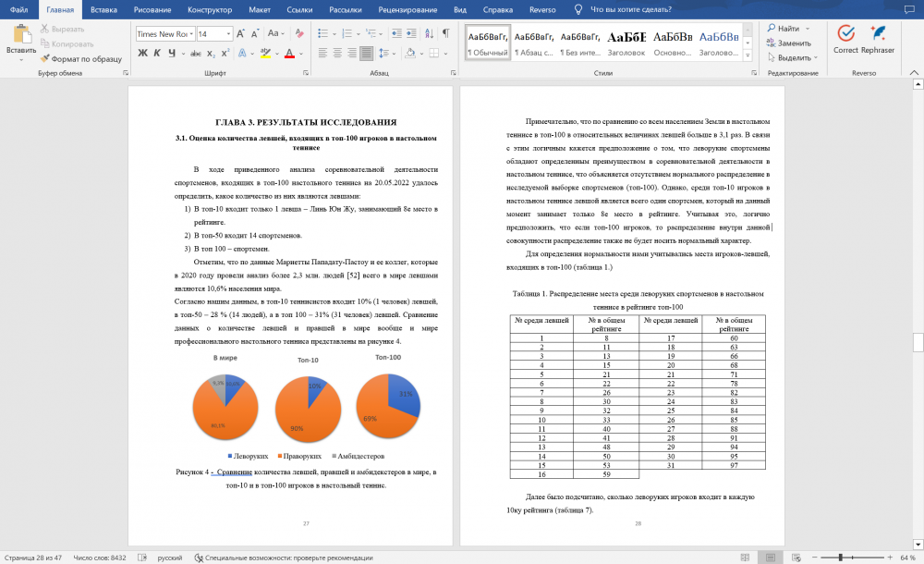Apply the Заголовок heading style
This screenshot has width=924, height=564.
click(x=626, y=43)
